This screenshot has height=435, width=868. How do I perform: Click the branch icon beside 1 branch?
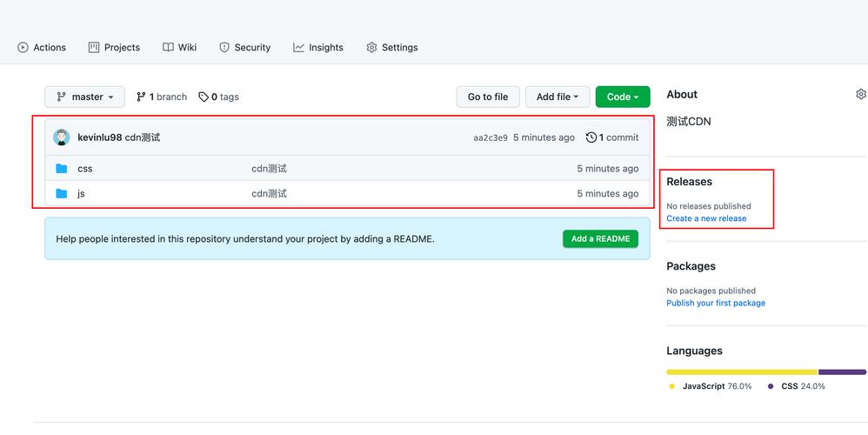pos(141,97)
